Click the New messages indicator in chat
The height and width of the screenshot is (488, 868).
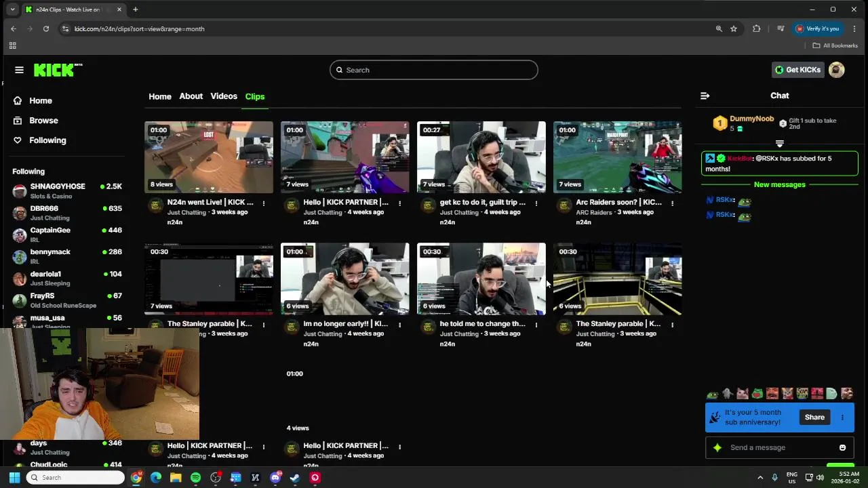[x=780, y=184]
